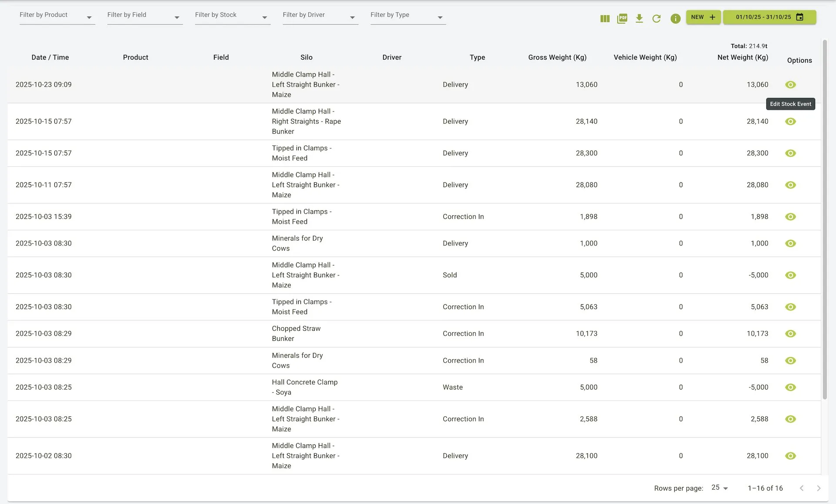Go to previous page of results
This screenshot has height=504, width=836.
pyautogui.click(x=802, y=488)
